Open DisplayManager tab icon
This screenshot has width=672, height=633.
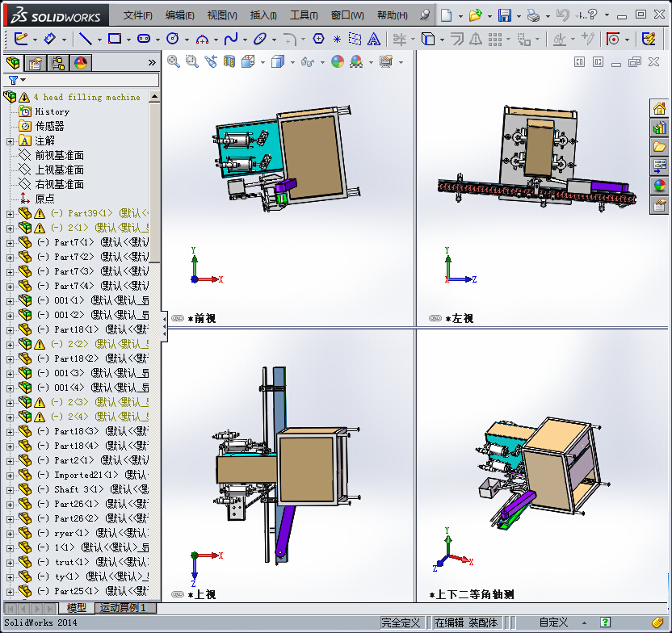coord(81,63)
